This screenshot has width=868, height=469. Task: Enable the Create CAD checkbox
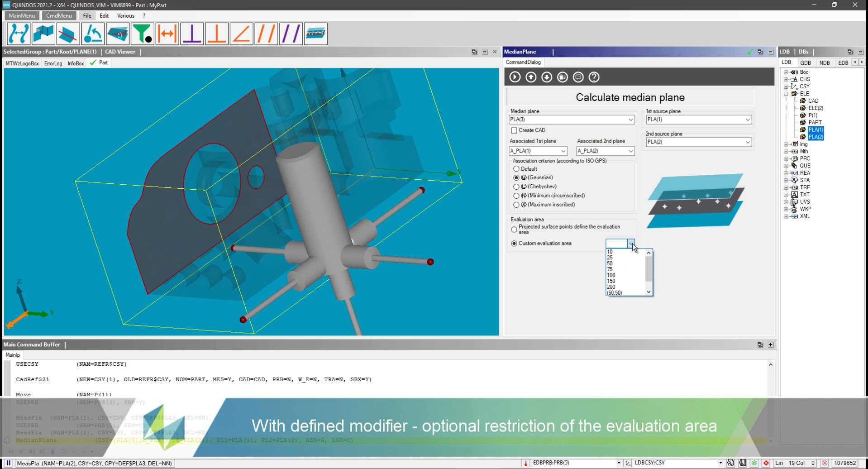click(x=514, y=130)
